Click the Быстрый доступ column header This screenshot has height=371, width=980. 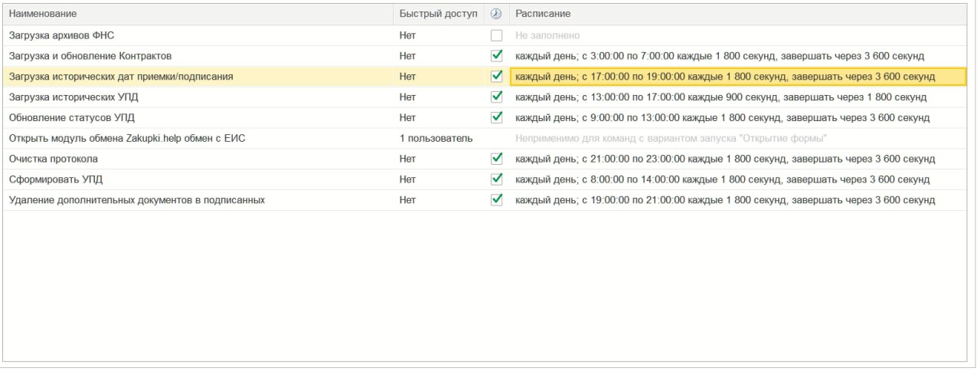439,14
